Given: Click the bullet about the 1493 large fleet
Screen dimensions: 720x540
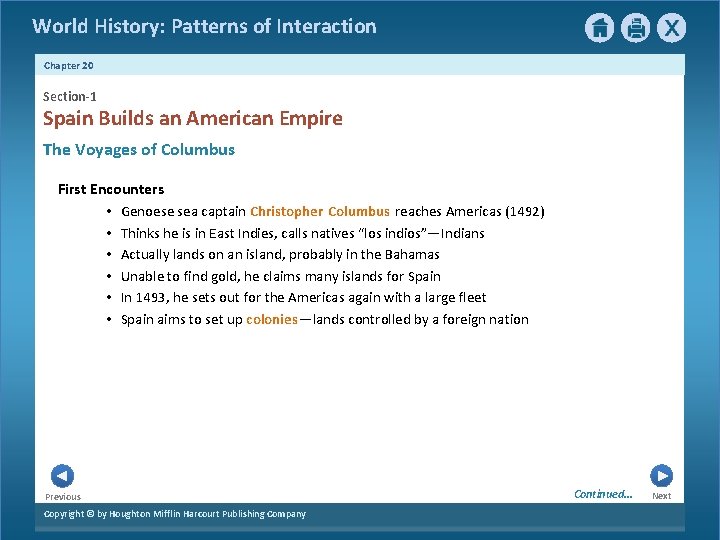Looking at the screenshot, I should (304, 298).
